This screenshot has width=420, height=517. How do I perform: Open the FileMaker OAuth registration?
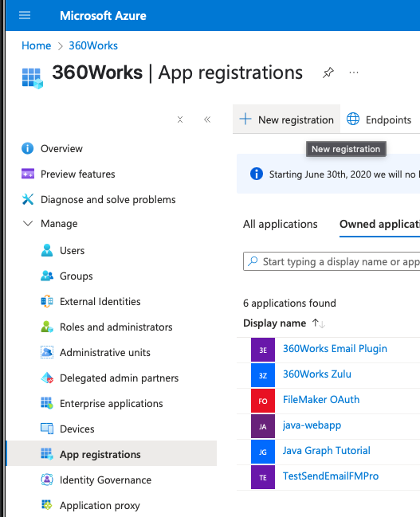(x=321, y=400)
